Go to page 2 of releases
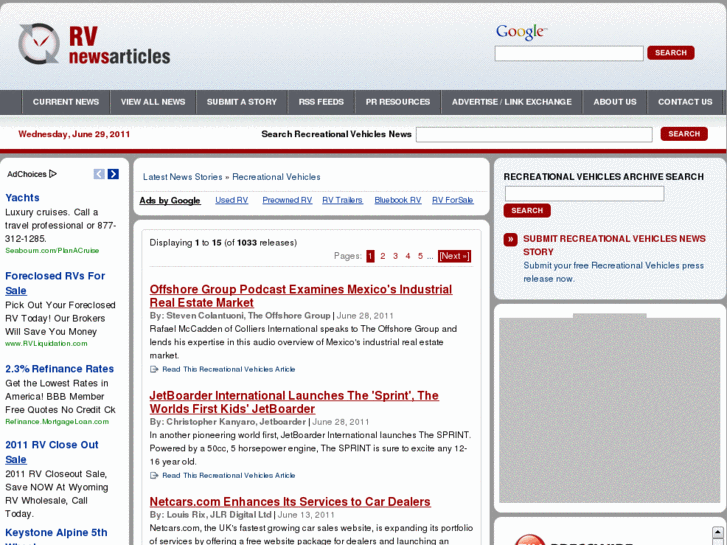The height and width of the screenshot is (545, 727). (x=383, y=256)
